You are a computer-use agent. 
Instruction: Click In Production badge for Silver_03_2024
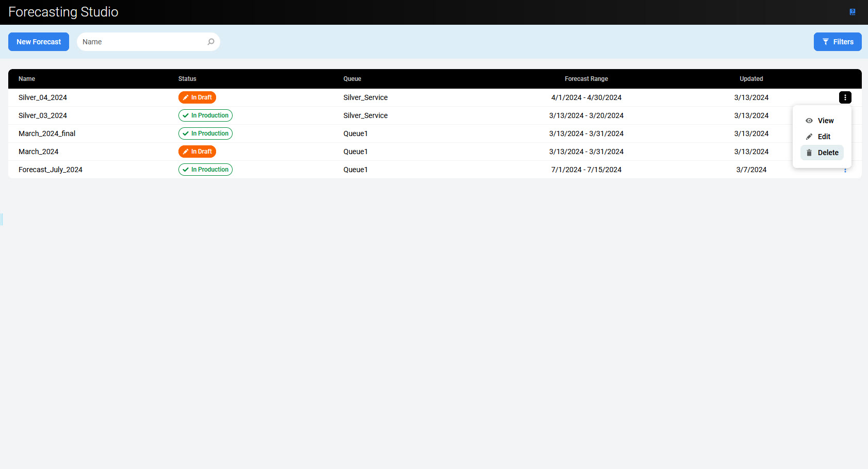click(205, 115)
